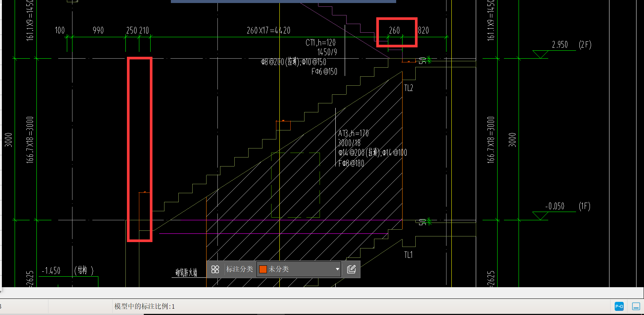
Task: Click the four-squares category grid icon
Action: pyautogui.click(x=215, y=269)
